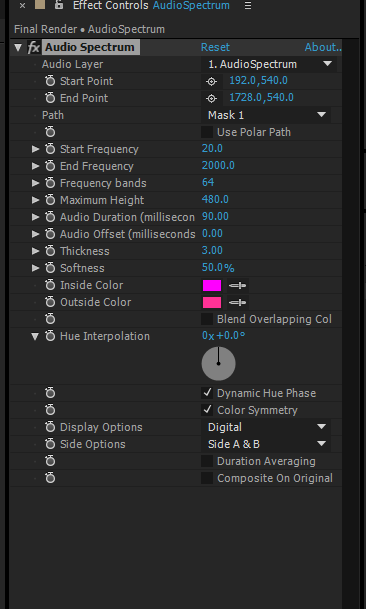
Task: Collapse the Hue Interpolation property
Action: pyautogui.click(x=35, y=336)
